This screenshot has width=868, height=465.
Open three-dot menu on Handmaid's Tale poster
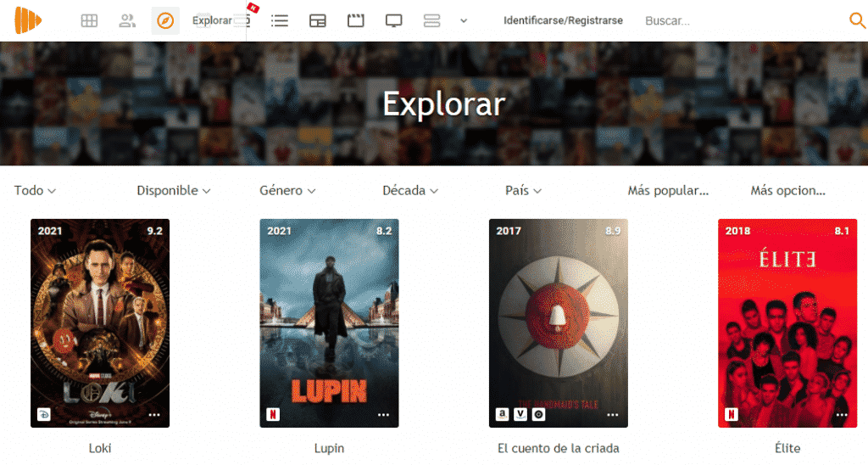coord(613,415)
